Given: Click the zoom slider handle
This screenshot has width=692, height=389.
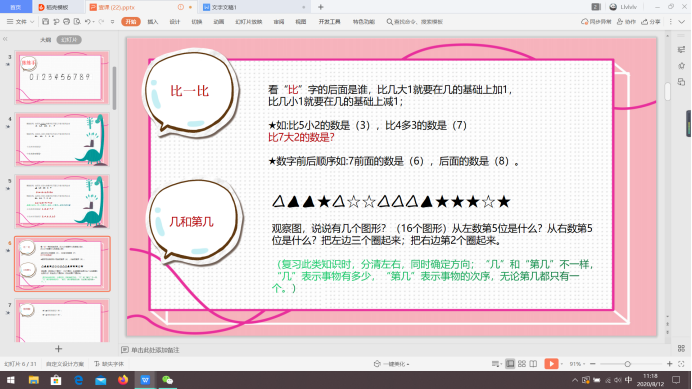Looking at the screenshot, I should point(627,364).
